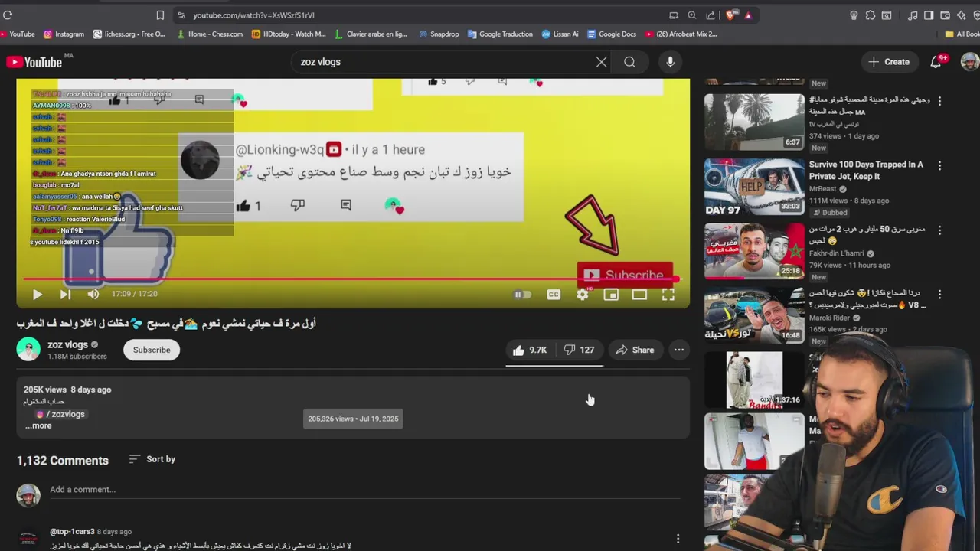Image resolution: width=980 pixels, height=551 pixels.
Task: Open the browser extensions puzzle icon
Action: (x=871, y=15)
